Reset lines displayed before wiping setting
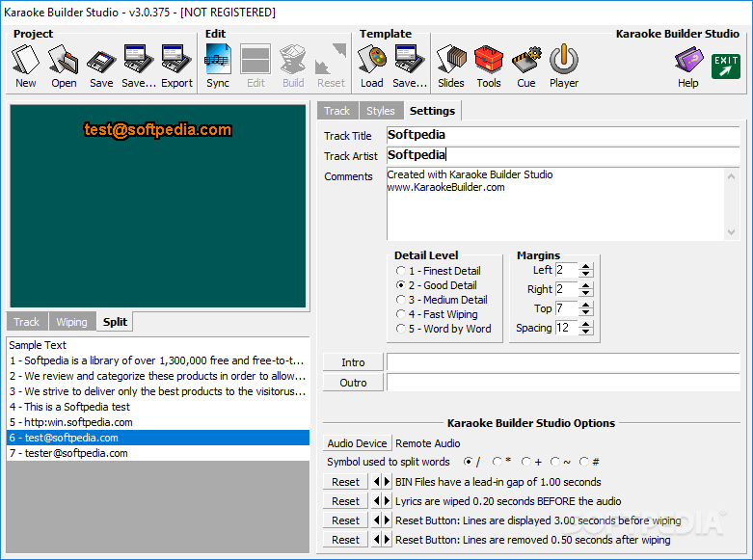Viewport: 753px width, 560px height. [345, 520]
